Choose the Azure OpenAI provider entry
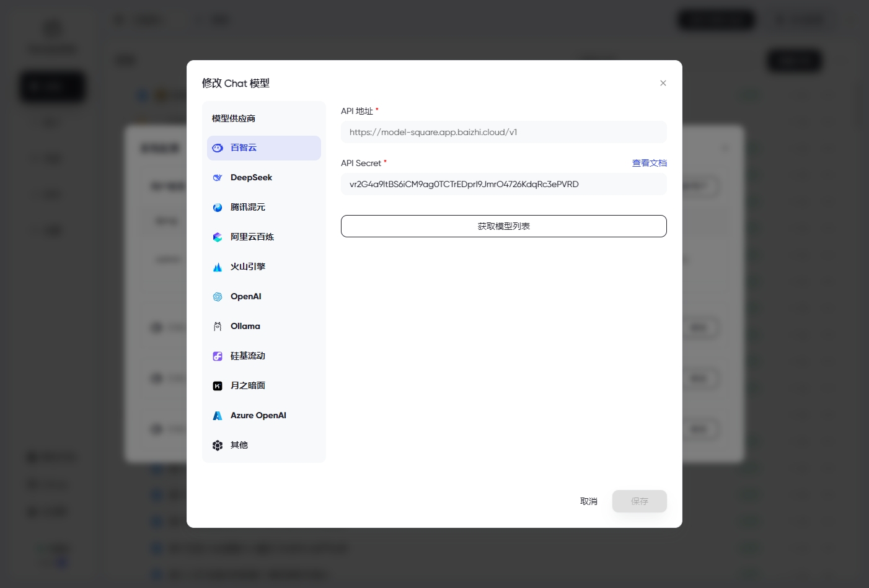Viewport: 869px width, 588px height. [x=264, y=416]
